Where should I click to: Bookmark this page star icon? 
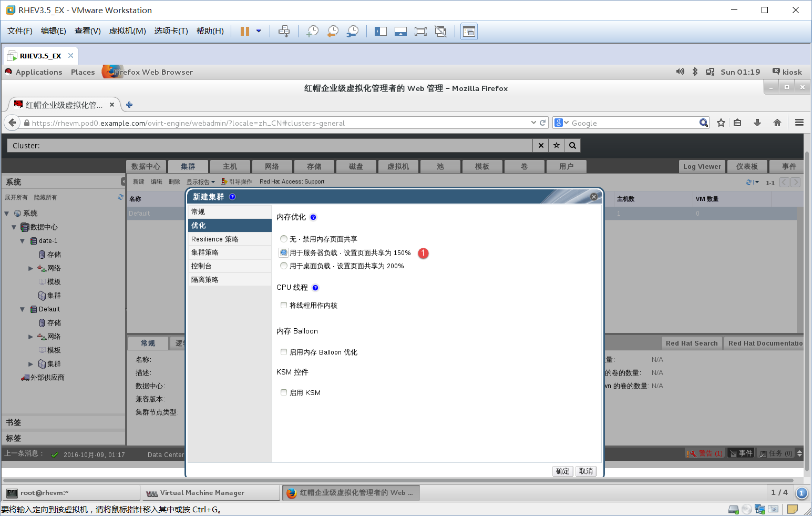(x=721, y=123)
